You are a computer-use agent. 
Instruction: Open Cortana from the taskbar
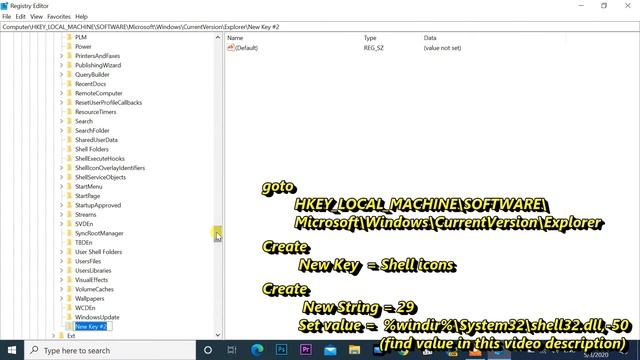pyautogui.click(x=208, y=350)
